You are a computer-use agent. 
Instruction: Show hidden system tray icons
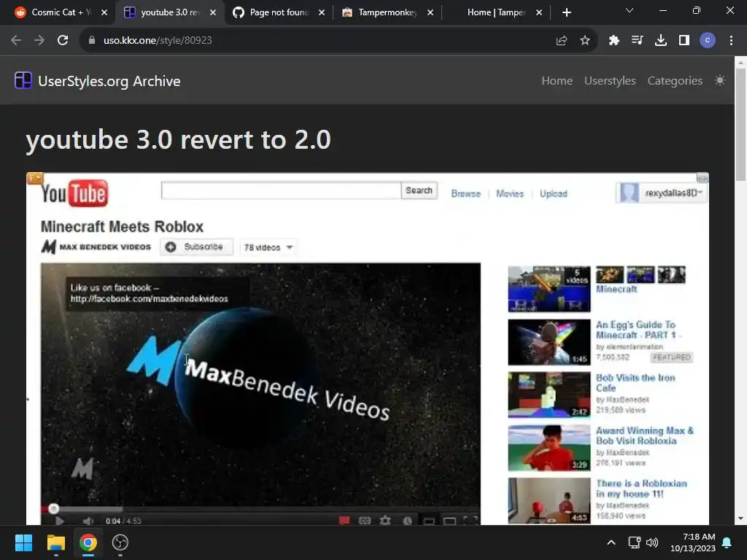pyautogui.click(x=611, y=542)
